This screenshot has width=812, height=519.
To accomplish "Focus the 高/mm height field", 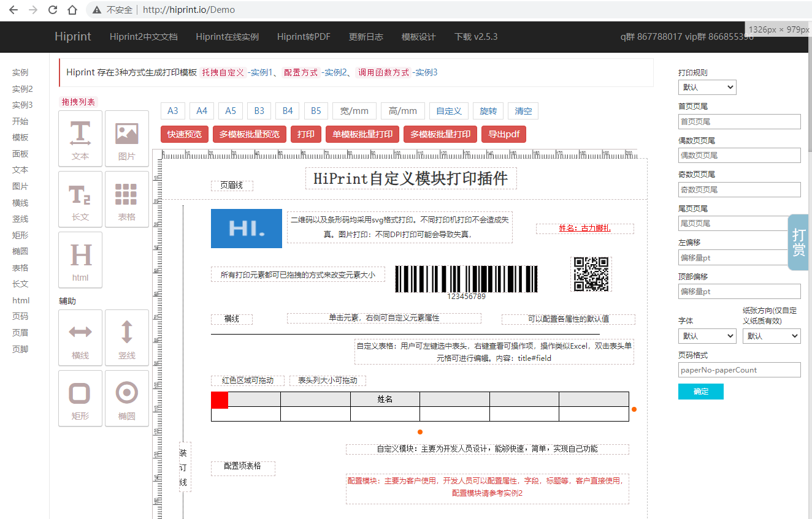I will tap(403, 111).
